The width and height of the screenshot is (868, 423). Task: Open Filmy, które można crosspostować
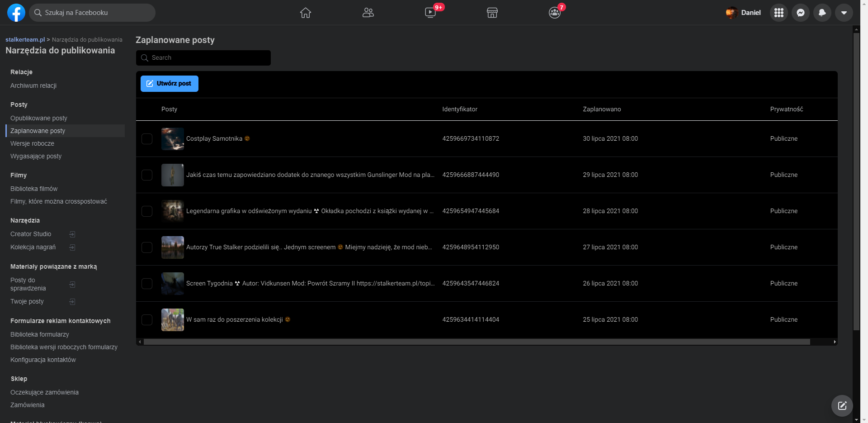coord(59,201)
